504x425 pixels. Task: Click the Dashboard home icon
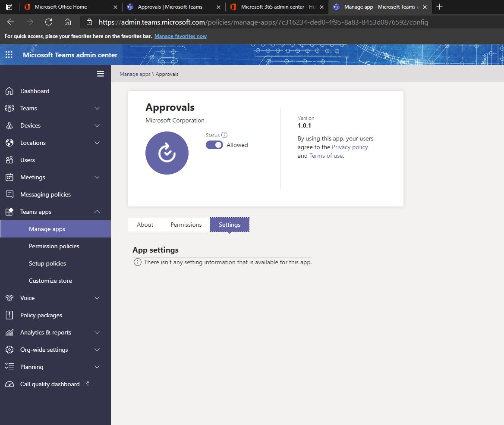tap(9, 91)
